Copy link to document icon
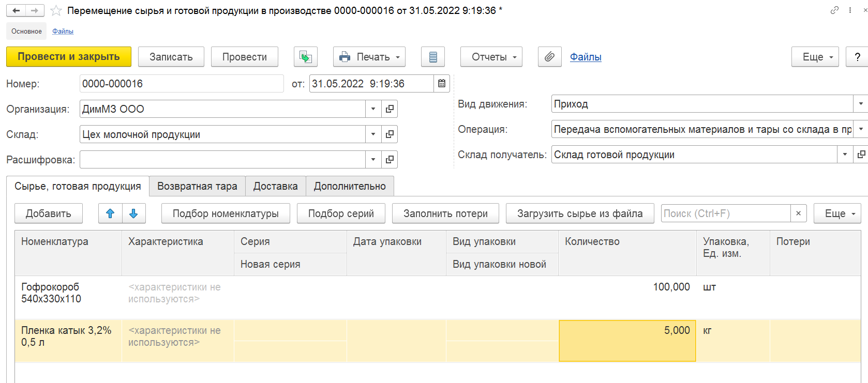The width and height of the screenshot is (868, 383). [834, 10]
